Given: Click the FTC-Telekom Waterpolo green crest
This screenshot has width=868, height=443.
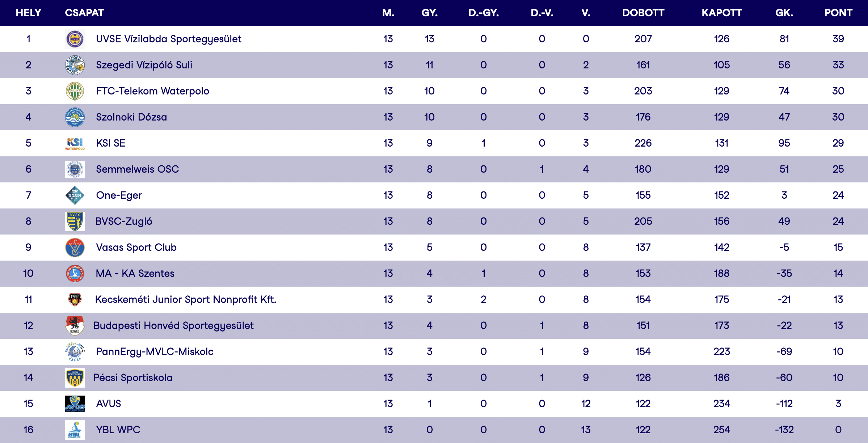Looking at the screenshot, I should pyautogui.click(x=75, y=91).
